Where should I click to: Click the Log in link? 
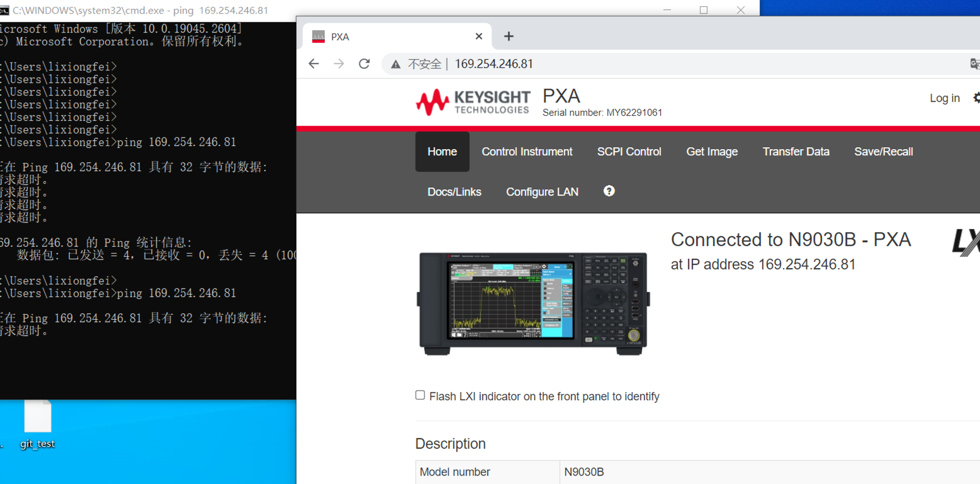coord(945,98)
